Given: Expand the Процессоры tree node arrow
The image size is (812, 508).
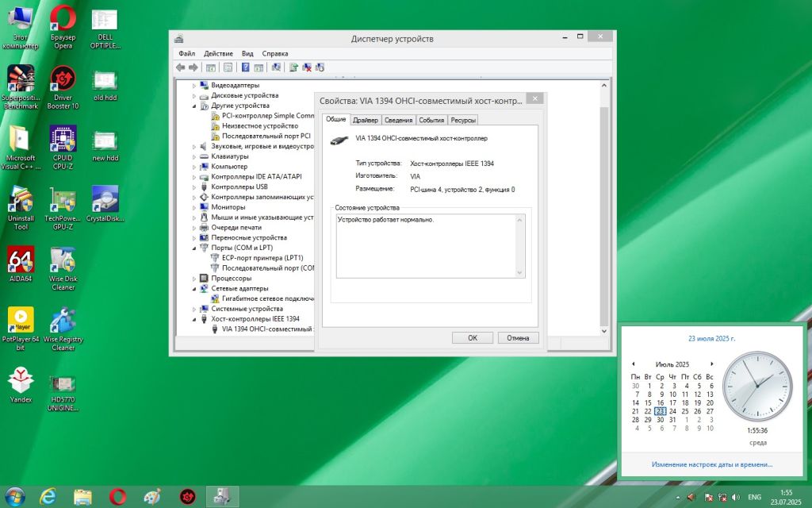Looking at the screenshot, I should 194,279.
